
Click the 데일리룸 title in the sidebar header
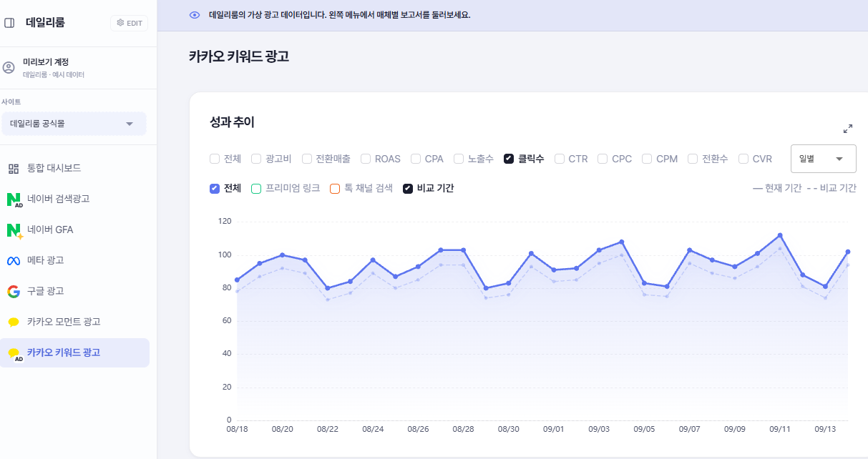click(x=45, y=23)
